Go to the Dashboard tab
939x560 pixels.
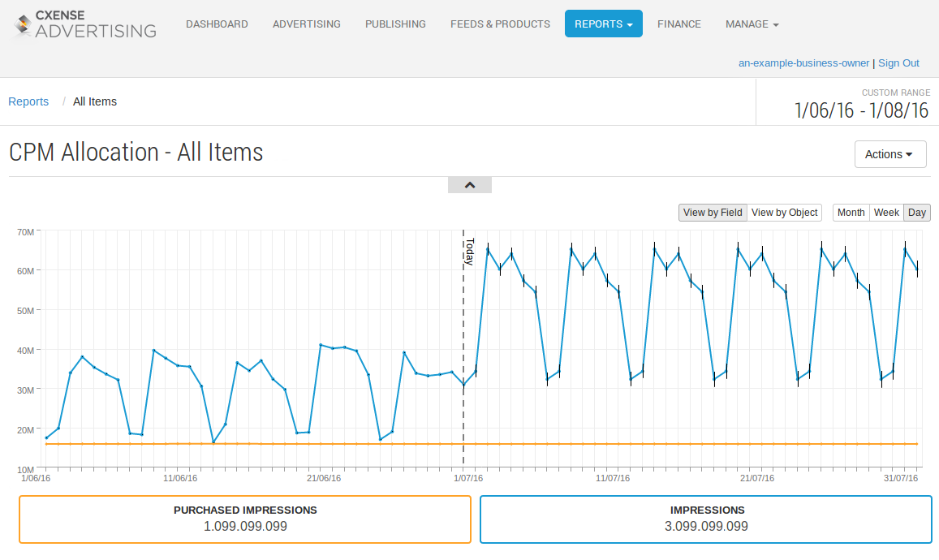[x=217, y=24]
